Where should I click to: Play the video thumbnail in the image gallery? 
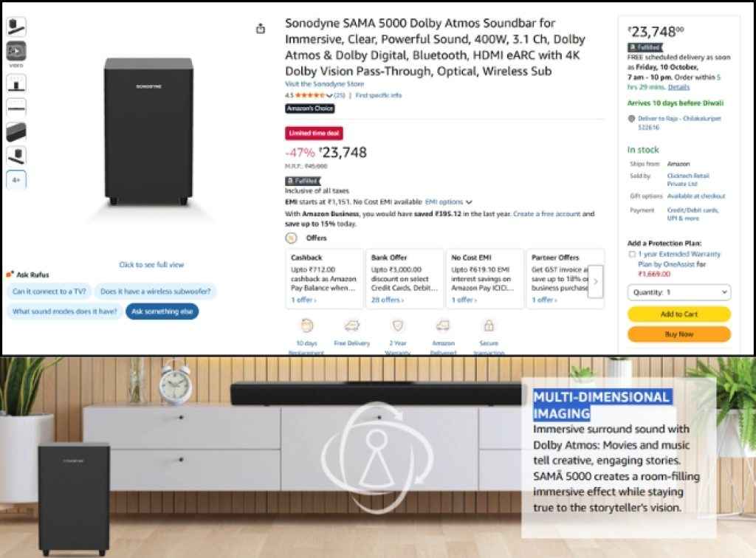point(16,52)
